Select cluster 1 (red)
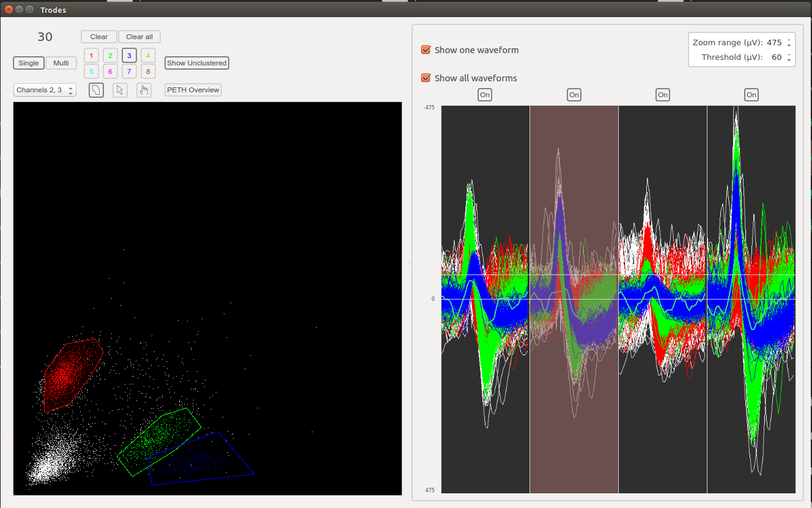Image resolution: width=812 pixels, height=508 pixels. point(91,56)
